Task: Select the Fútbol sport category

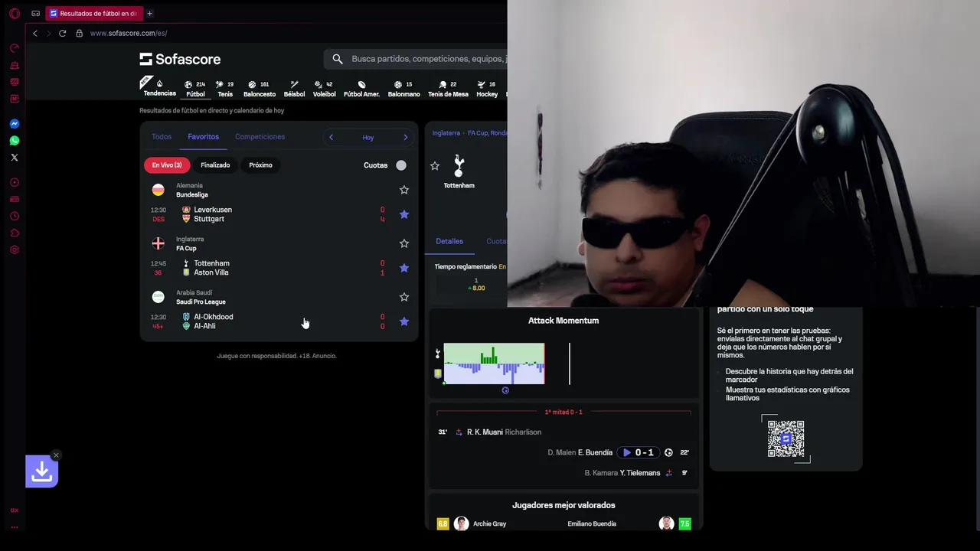Action: [195, 89]
